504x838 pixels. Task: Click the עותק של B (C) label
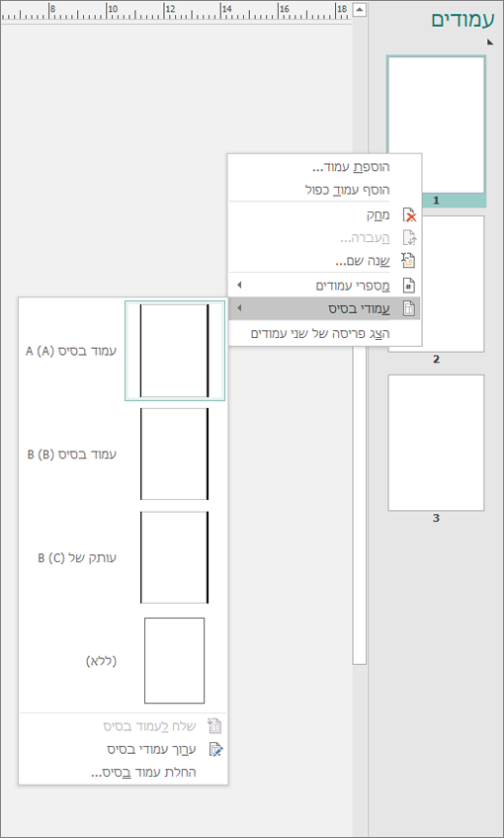click(x=77, y=558)
